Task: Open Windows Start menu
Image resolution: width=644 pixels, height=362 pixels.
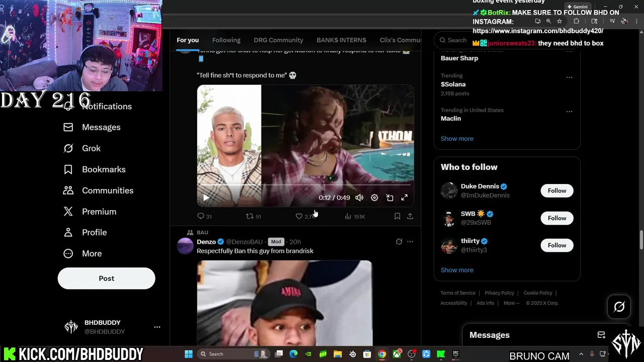Action: tap(189, 354)
